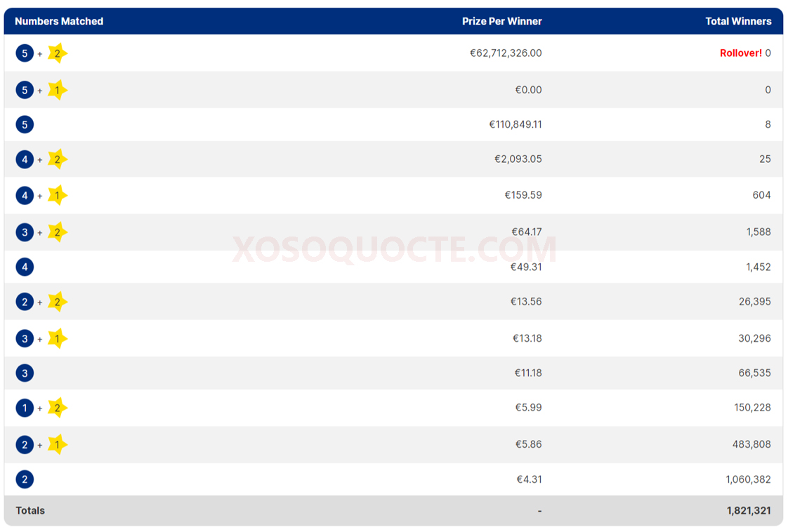The width and height of the screenshot is (788, 532).
Task: Click the blue 3 ball in €13.18 row
Action: tap(25, 338)
